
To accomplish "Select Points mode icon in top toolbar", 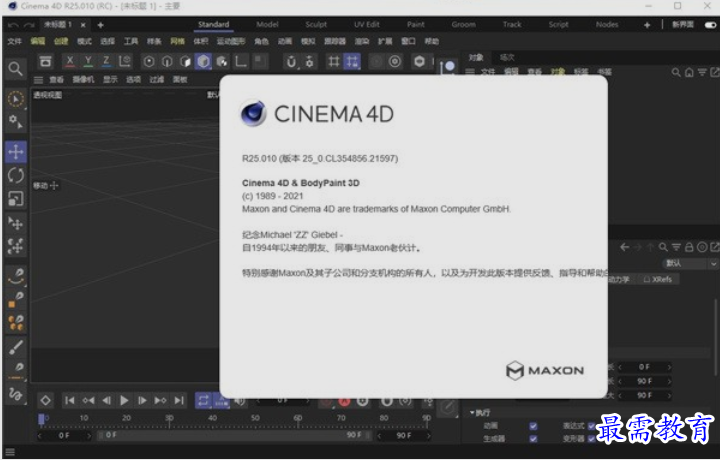I will pos(149,62).
